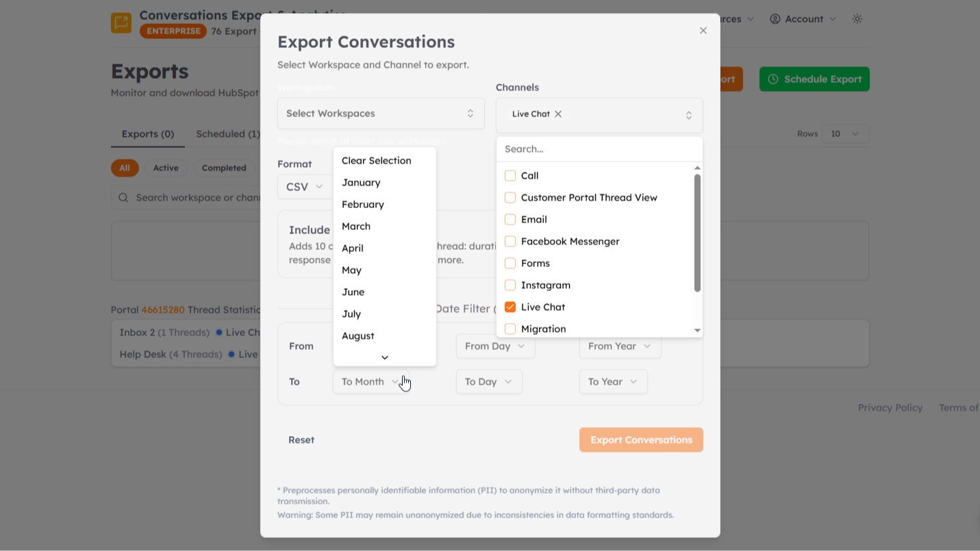Screen dimensions: 980x551
Task: Click the channel list scroll up arrow
Action: [x=697, y=168]
